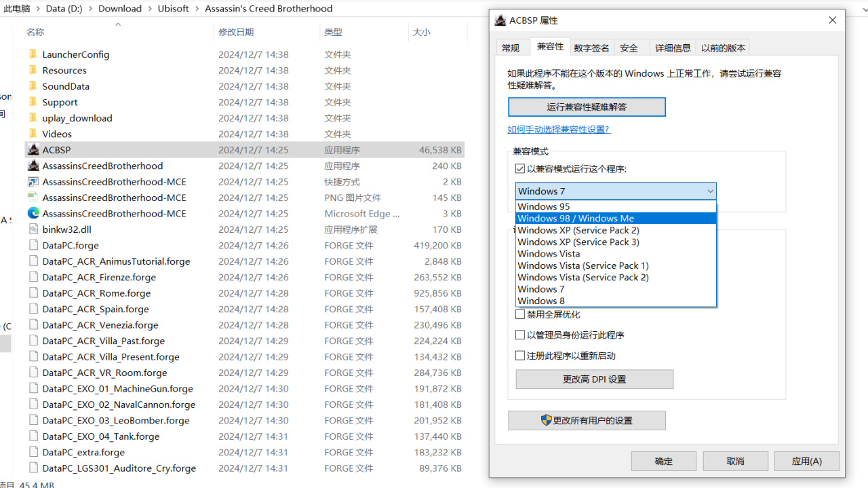This screenshot has width=868, height=488.
Task: Click the DataPC_EXO_04_Tank.forge file icon
Action: 33,436
